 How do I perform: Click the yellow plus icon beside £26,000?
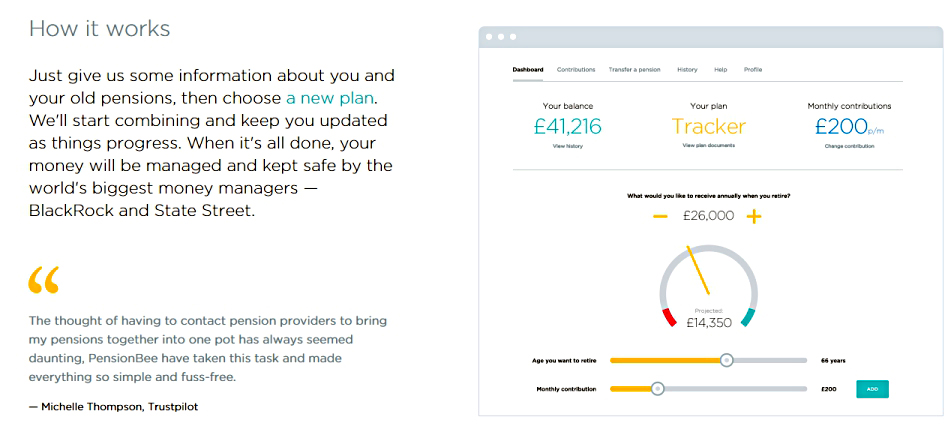point(754,216)
